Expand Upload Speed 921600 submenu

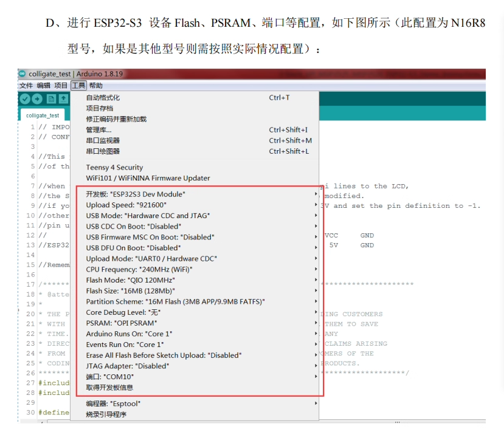(195, 205)
